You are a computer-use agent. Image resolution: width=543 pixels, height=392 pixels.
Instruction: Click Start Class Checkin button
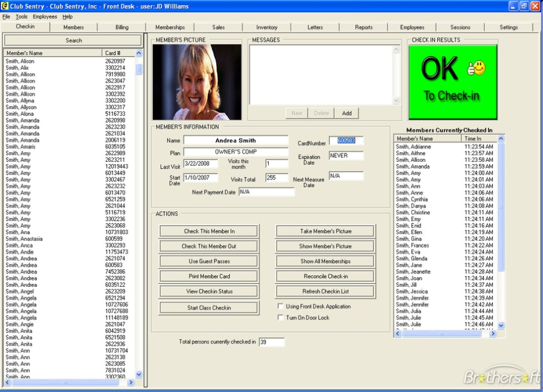209,308
